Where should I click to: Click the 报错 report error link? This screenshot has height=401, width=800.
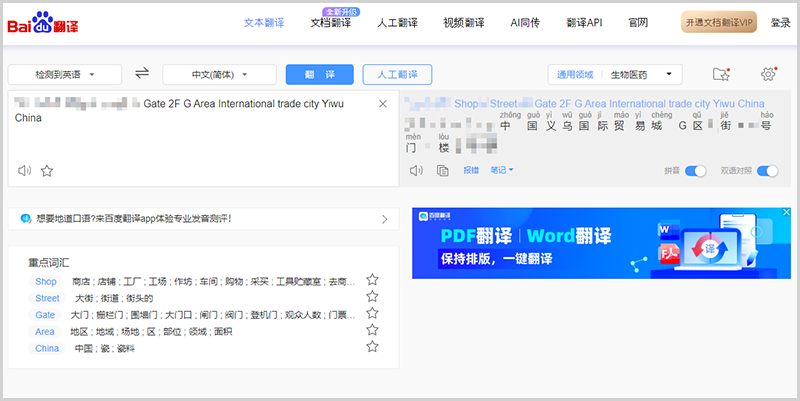click(x=471, y=170)
